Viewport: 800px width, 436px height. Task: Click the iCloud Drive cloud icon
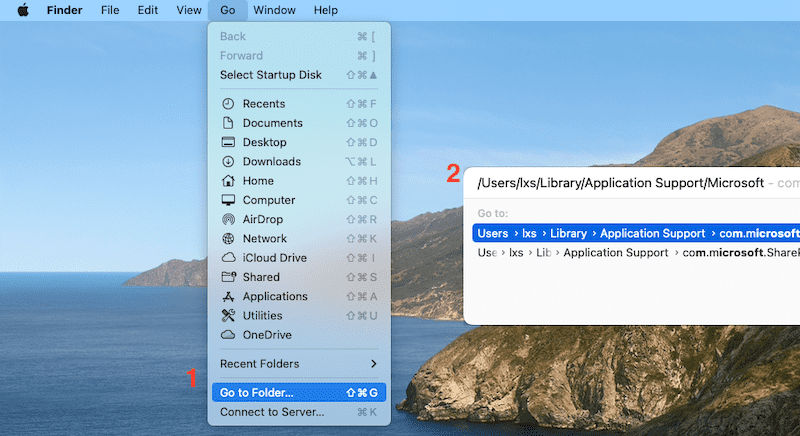click(x=227, y=258)
